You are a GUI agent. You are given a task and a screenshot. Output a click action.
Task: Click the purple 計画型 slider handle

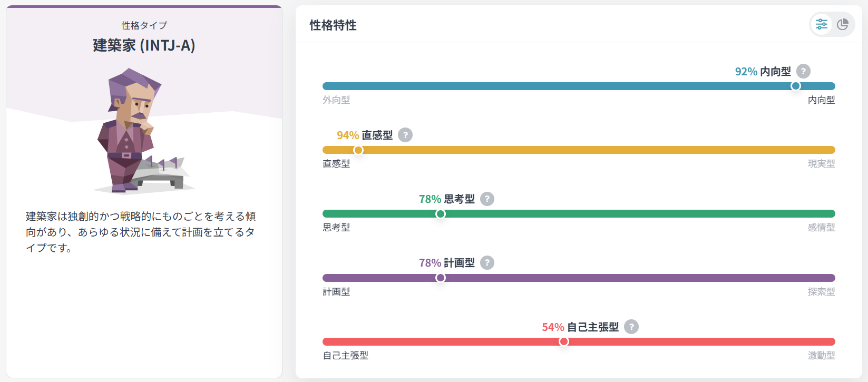click(441, 278)
